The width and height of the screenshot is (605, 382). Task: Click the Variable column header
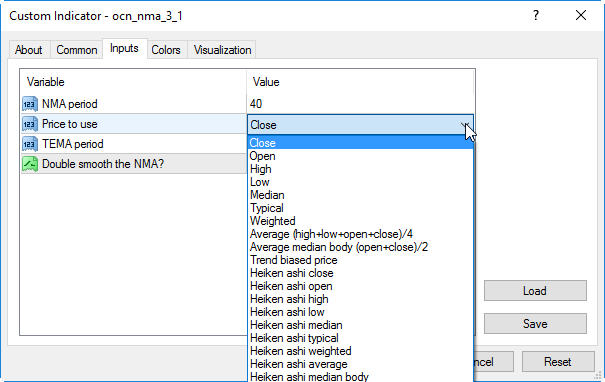pos(46,82)
